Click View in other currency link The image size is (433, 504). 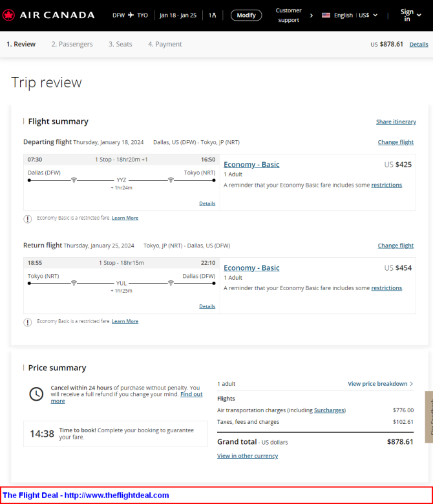point(248,456)
